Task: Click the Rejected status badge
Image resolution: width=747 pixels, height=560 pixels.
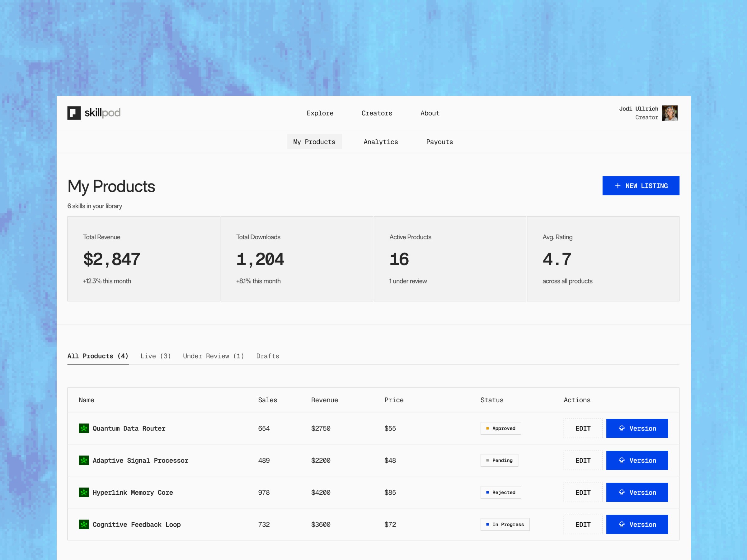Action: tap(500, 492)
